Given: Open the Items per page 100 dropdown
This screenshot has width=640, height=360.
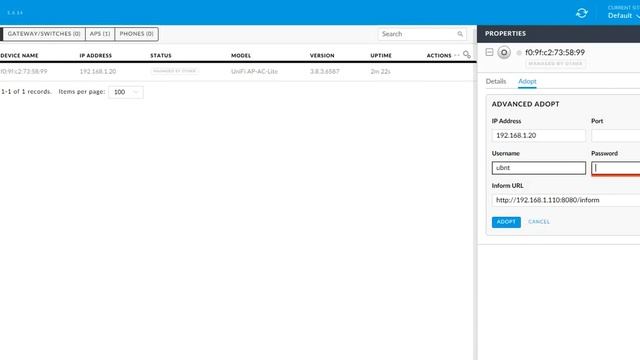Looking at the screenshot, I should 126,92.
